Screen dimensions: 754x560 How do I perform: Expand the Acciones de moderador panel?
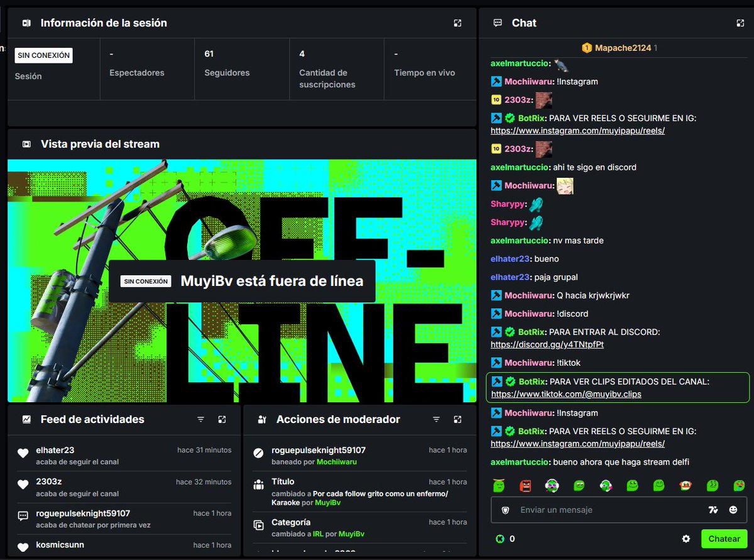[x=457, y=419]
